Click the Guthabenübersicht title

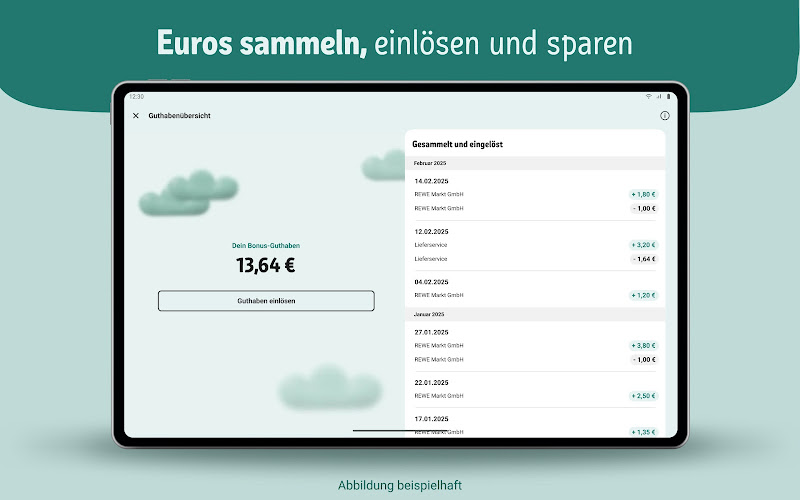(180, 116)
